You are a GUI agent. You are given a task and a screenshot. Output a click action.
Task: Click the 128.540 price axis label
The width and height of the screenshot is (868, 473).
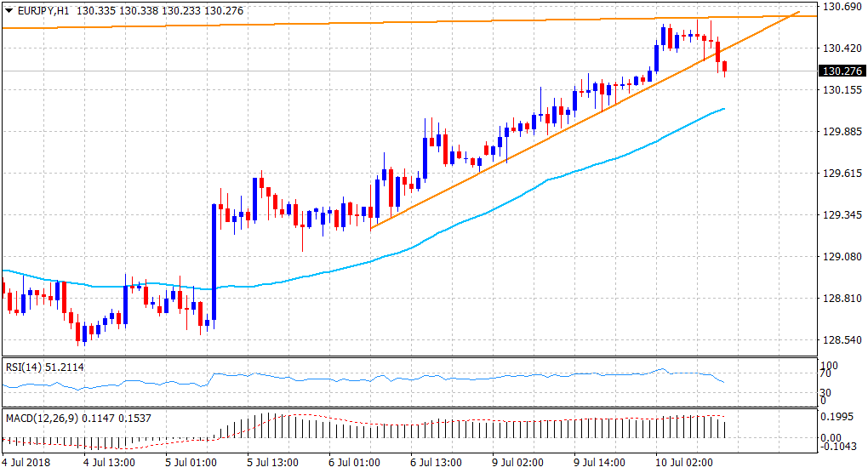839,340
